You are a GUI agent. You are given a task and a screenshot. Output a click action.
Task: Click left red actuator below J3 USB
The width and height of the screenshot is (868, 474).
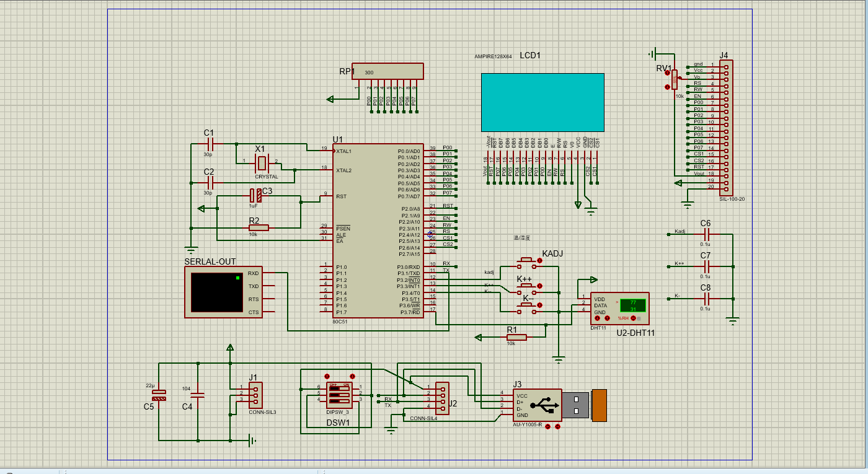[x=547, y=426]
